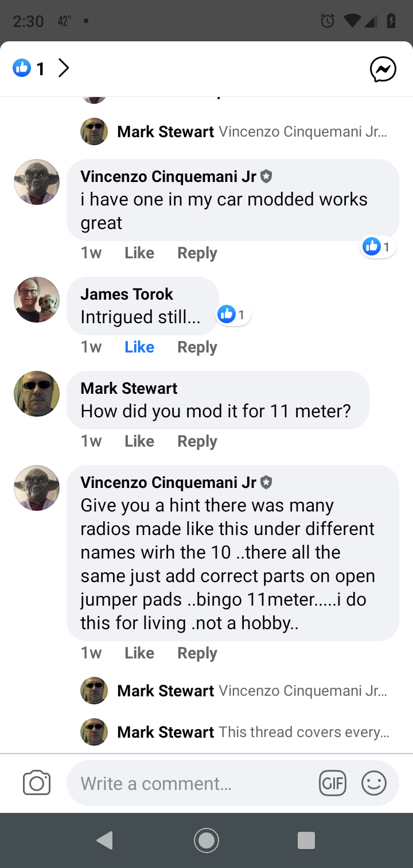Tap like reaction badge on James Torok's comment
This screenshot has width=413, height=868.
233,315
